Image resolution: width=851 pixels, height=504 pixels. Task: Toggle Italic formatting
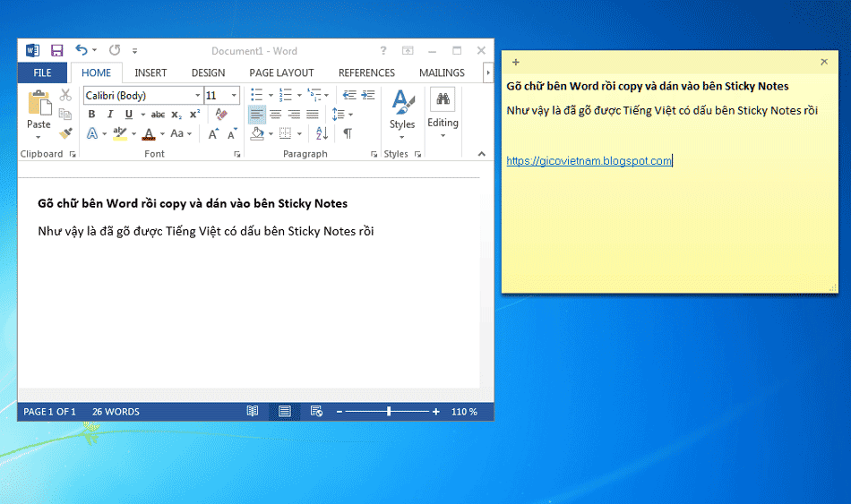pos(110,115)
